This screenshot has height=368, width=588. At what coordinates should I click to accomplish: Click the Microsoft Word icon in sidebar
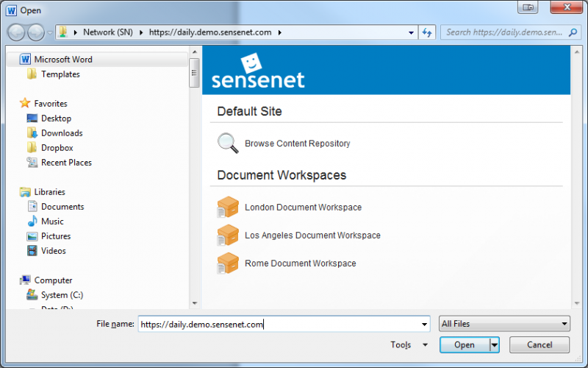(25, 60)
